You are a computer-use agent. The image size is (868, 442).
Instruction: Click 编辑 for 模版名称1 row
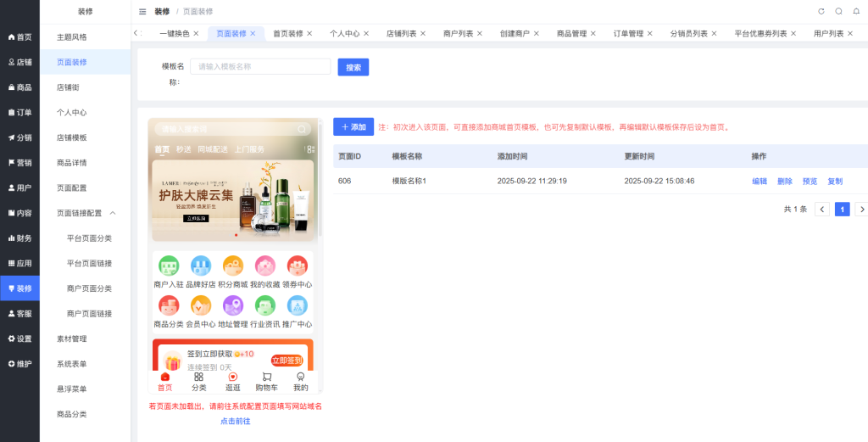[759, 181]
